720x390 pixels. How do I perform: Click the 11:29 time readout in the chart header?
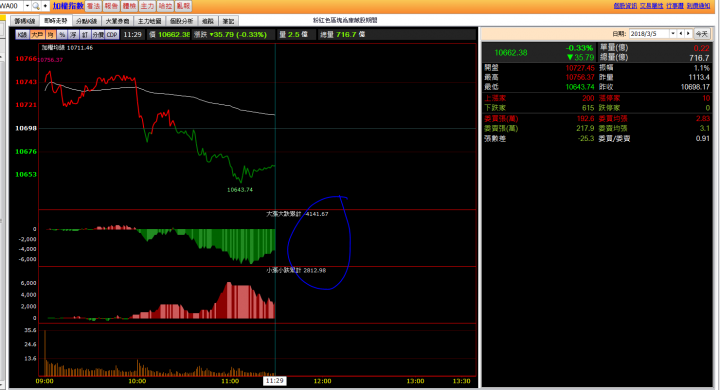coord(133,34)
